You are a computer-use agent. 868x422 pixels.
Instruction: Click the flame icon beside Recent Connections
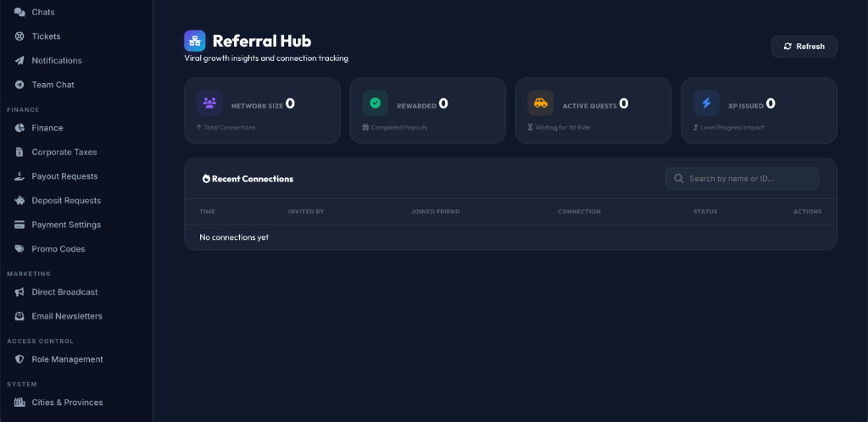tap(206, 179)
